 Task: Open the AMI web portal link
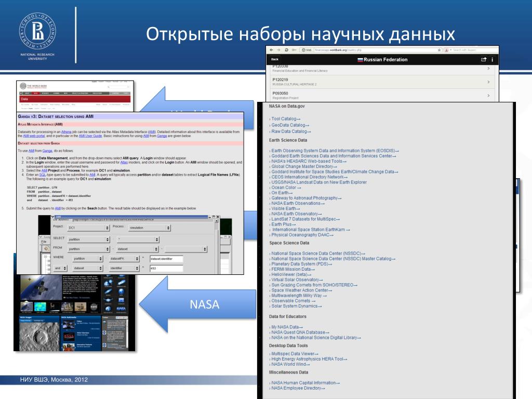(x=34, y=136)
